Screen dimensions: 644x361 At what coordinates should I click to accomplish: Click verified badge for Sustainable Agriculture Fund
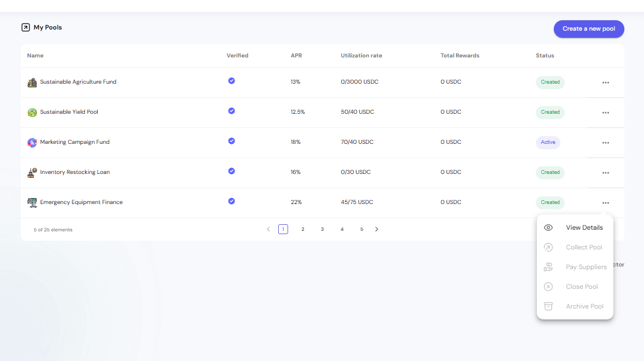(231, 81)
